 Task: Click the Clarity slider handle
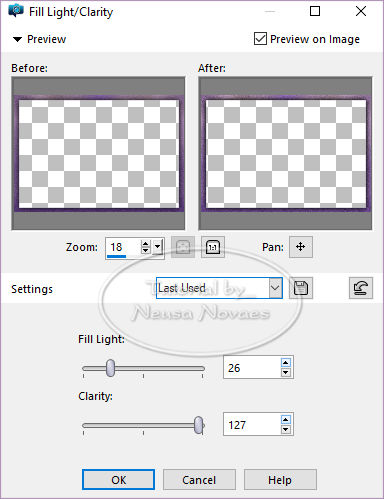coord(199,425)
